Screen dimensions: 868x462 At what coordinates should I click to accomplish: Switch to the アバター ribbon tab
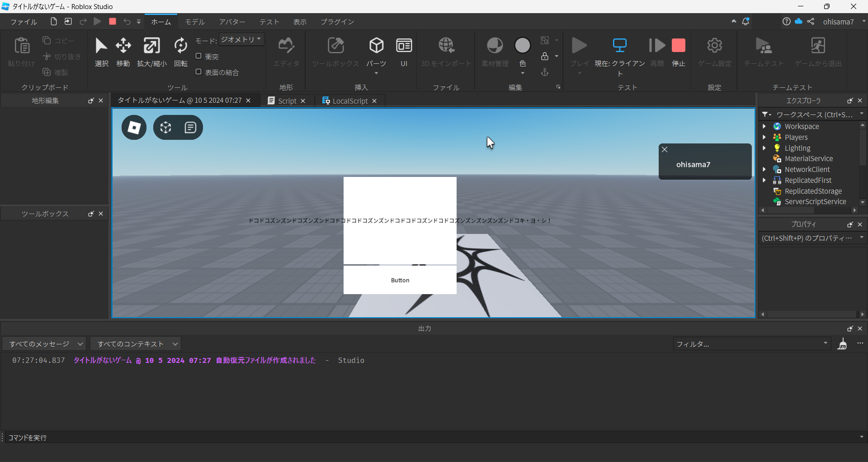tap(232, 22)
